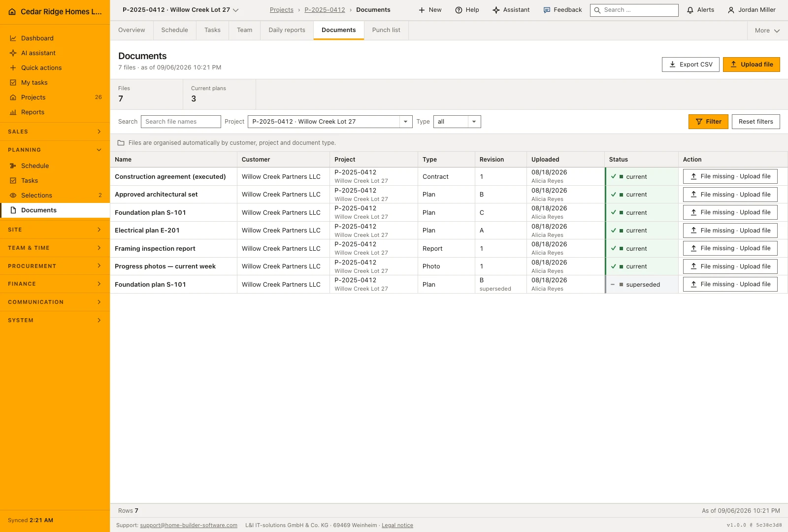Click the orange Upload file button
The height and width of the screenshot is (532, 788).
pos(752,65)
